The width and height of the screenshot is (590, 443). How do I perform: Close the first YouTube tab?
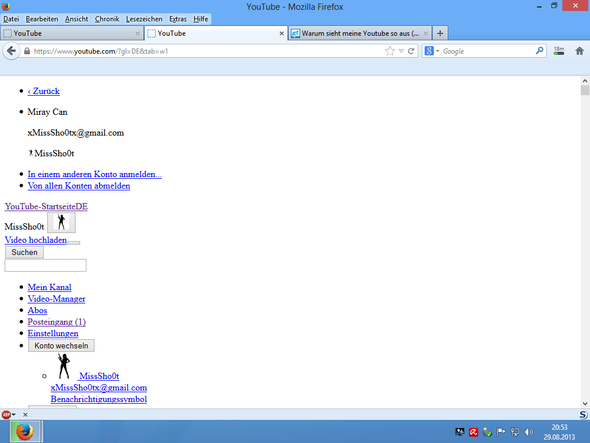pyautogui.click(x=138, y=33)
